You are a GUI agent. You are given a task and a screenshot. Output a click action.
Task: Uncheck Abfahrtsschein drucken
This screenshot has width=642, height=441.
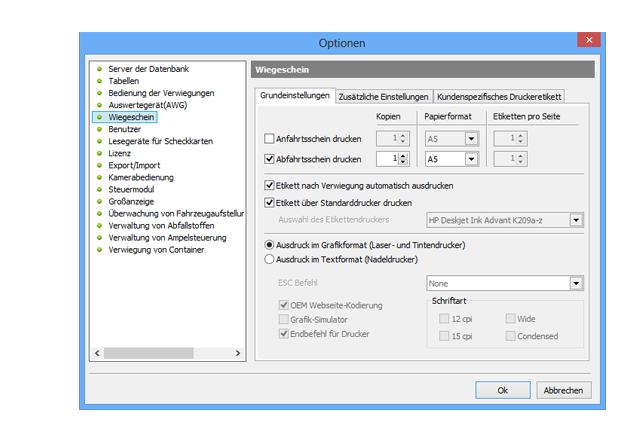coord(268,159)
